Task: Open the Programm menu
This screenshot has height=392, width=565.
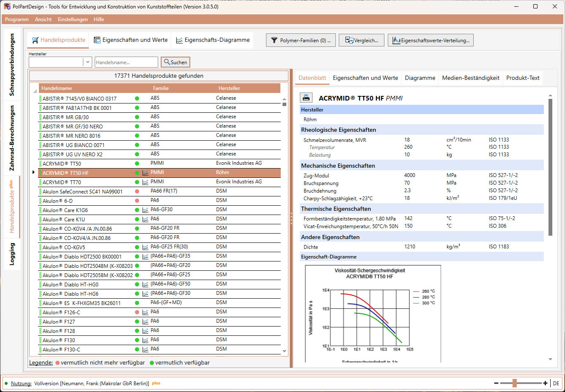Action: pos(17,19)
